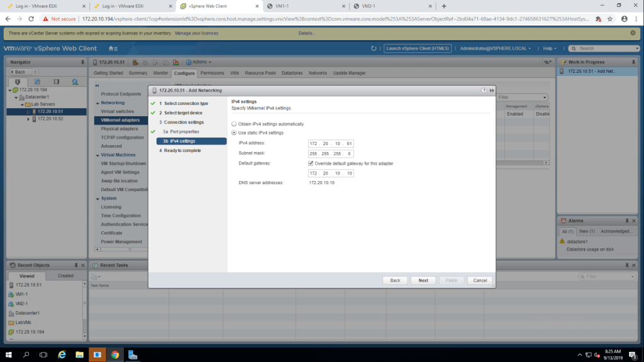This screenshot has height=362, width=644.
Task: Open the VMs and Templates navigator view
Action: [37, 82]
